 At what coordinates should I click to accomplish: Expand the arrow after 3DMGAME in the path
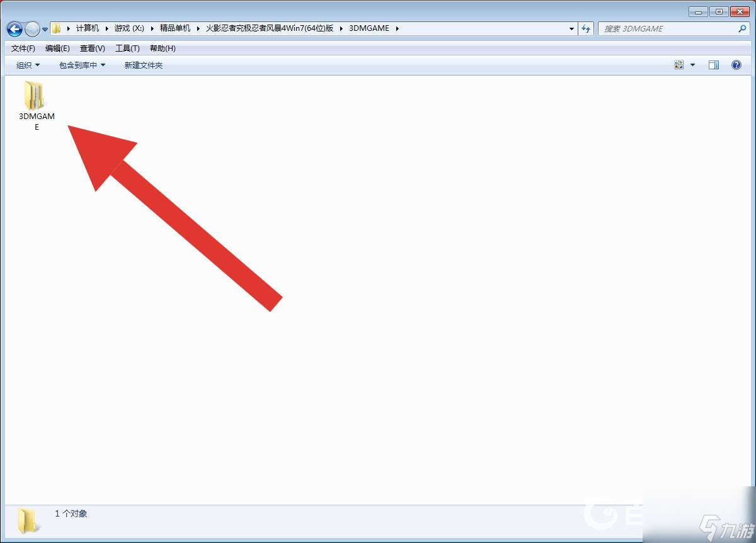[397, 28]
